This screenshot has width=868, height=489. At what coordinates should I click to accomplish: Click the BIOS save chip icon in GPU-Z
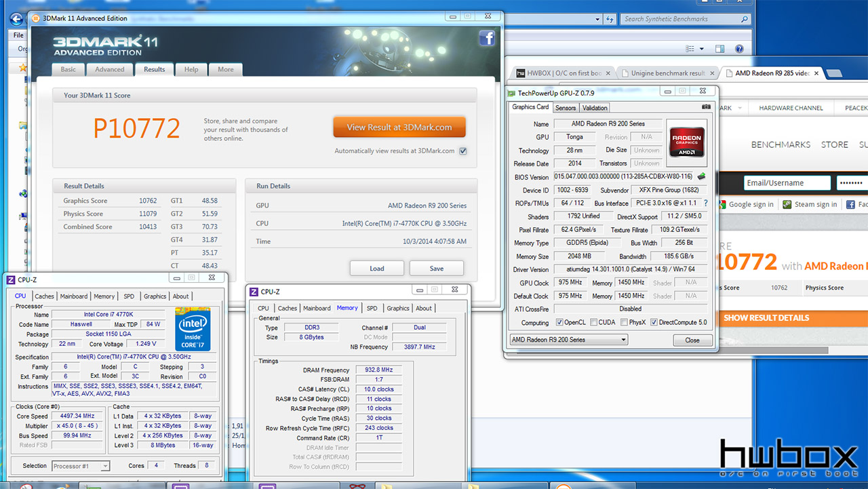702,176
